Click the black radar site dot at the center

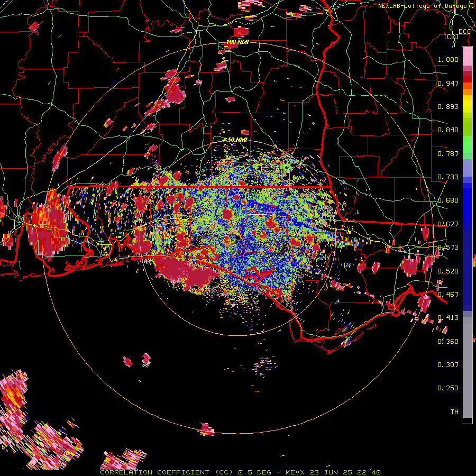point(238,237)
